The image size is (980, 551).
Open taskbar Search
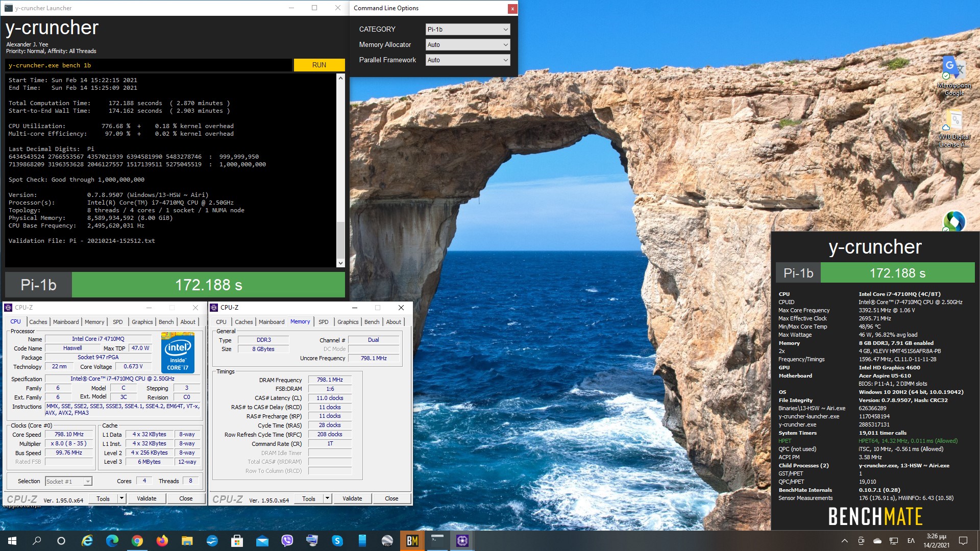pyautogui.click(x=37, y=541)
